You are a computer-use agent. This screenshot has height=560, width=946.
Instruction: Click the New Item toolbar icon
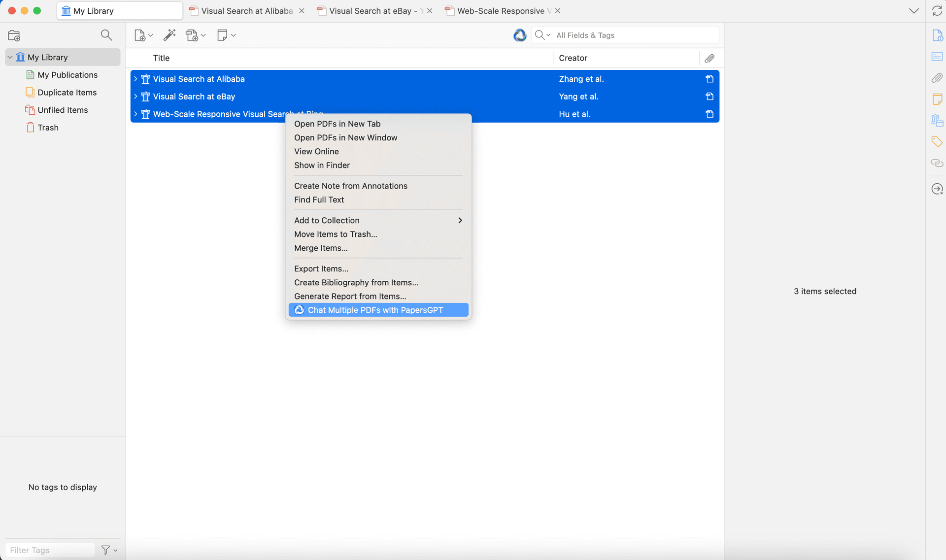[140, 35]
